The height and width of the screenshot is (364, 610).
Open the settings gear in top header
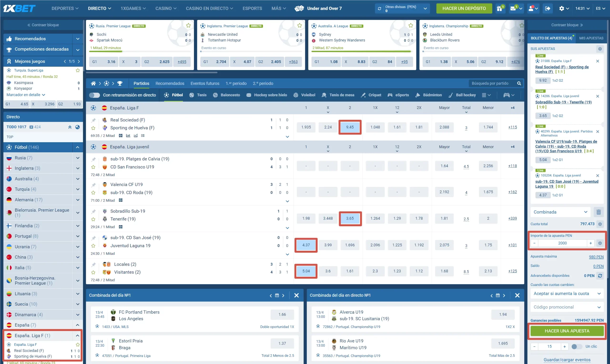tap(561, 8)
